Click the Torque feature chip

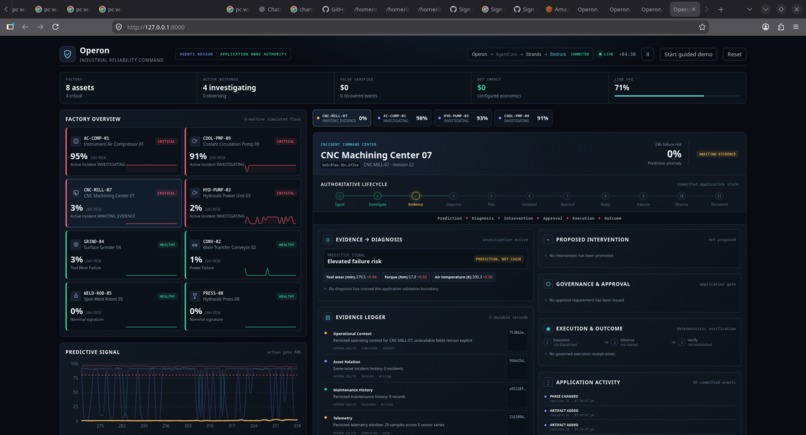pos(406,277)
